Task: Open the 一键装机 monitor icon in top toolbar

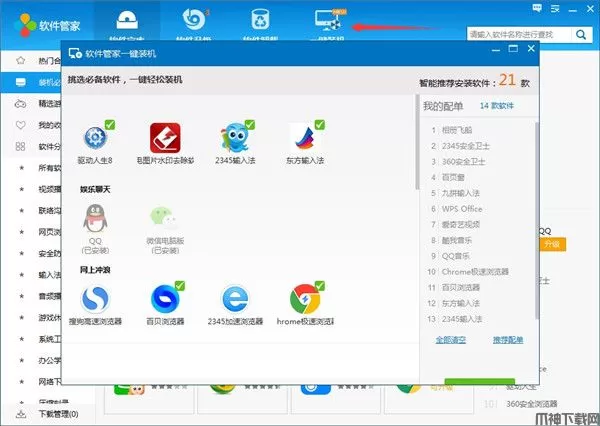Action: pyautogui.click(x=328, y=20)
